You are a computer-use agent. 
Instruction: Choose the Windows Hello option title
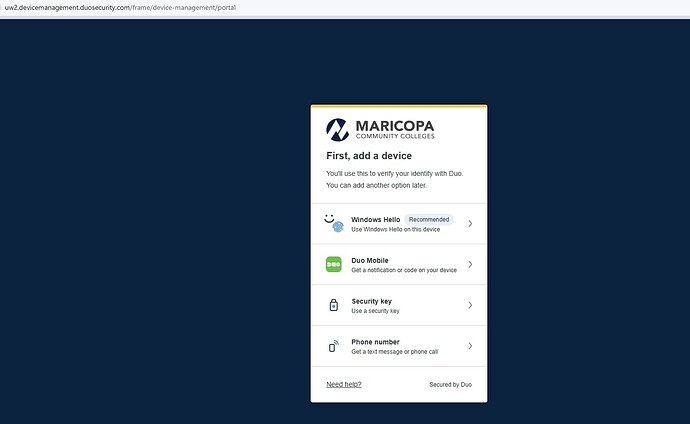click(x=375, y=219)
